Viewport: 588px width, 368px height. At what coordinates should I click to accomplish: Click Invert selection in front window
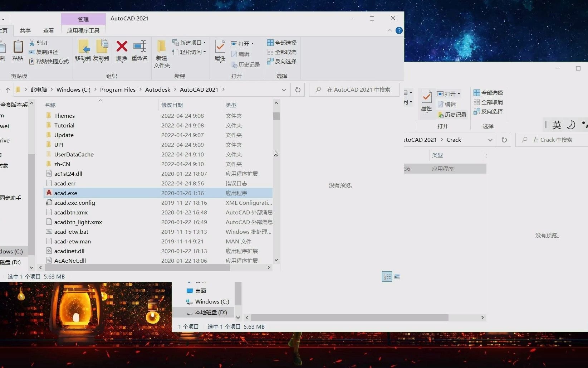282,61
